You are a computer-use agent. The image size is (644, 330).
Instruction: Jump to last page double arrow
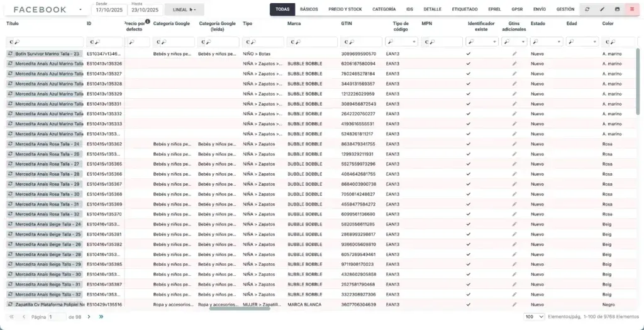click(101, 317)
